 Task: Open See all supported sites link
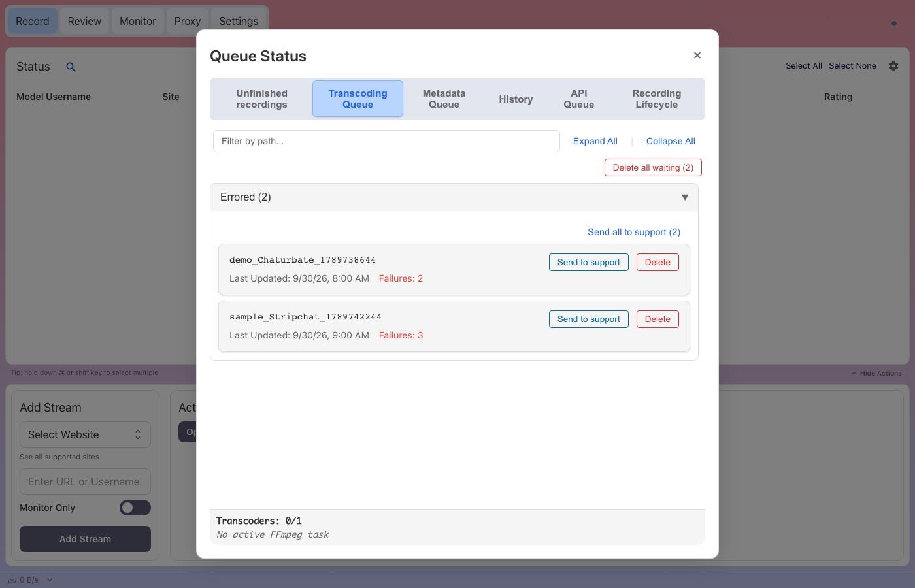click(59, 457)
